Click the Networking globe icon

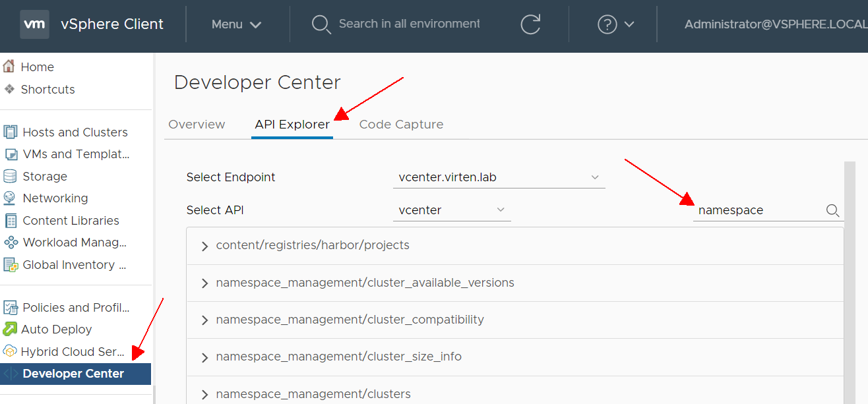[x=10, y=198]
